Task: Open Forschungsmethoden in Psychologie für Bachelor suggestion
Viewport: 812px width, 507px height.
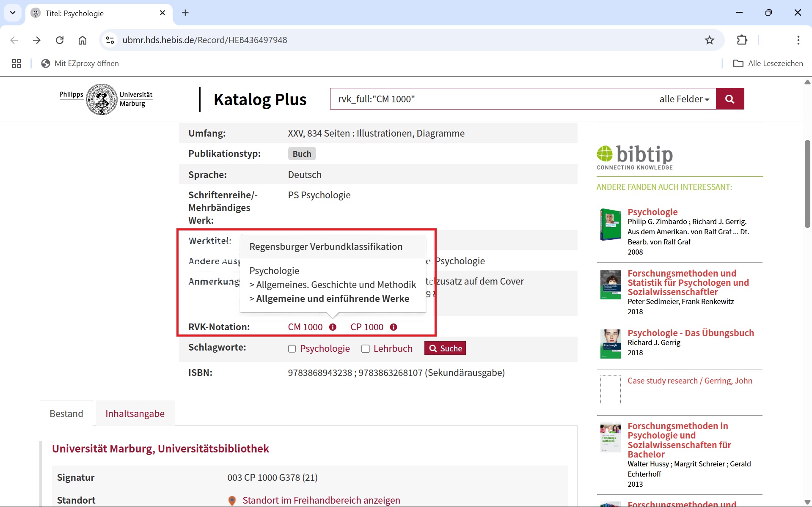Action: point(680,440)
